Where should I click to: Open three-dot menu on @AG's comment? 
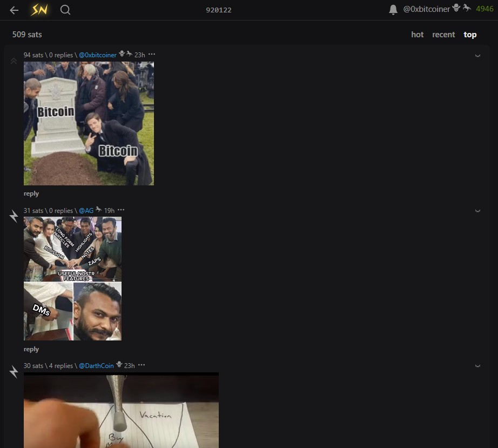(121, 210)
